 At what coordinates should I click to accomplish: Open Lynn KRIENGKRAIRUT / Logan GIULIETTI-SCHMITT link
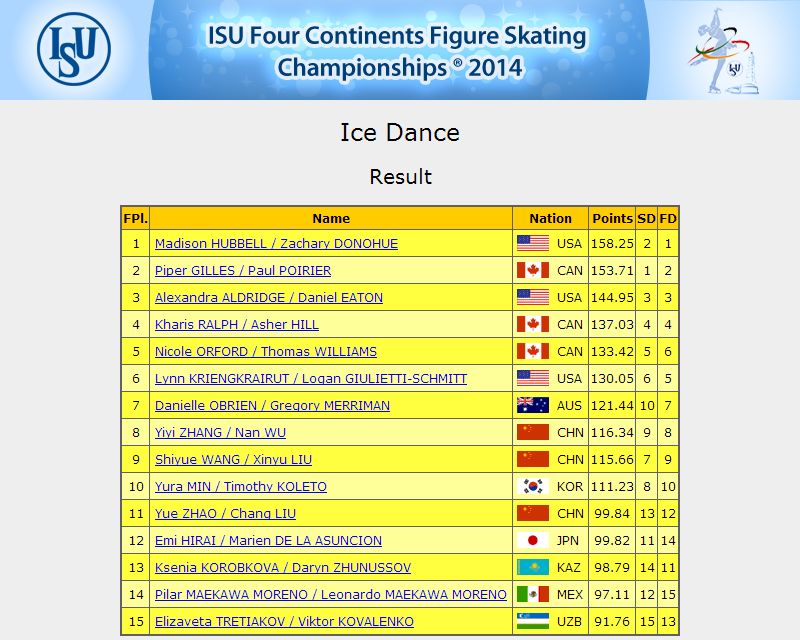(311, 379)
